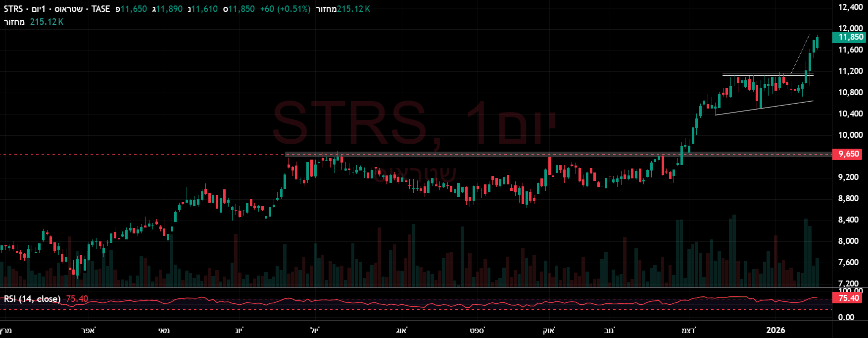Click the אוג' month label on the time axis
The height and width of the screenshot is (338, 868).
click(x=402, y=330)
